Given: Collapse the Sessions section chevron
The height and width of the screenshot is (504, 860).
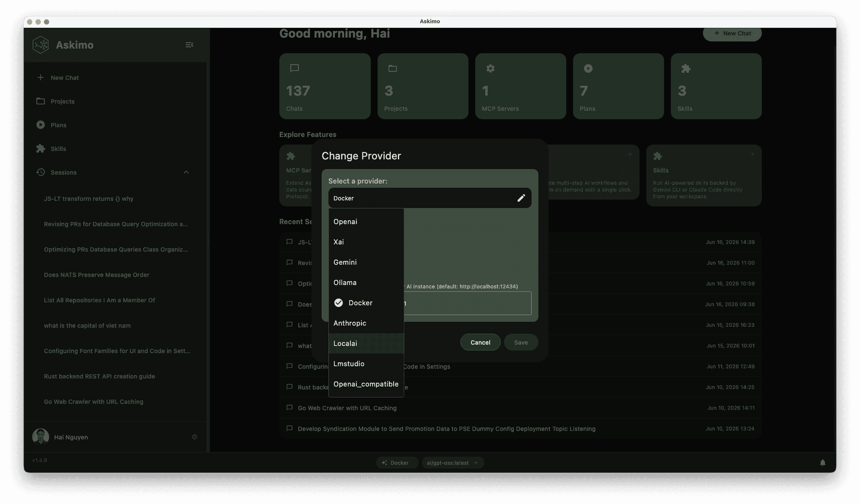Looking at the screenshot, I should point(186,172).
